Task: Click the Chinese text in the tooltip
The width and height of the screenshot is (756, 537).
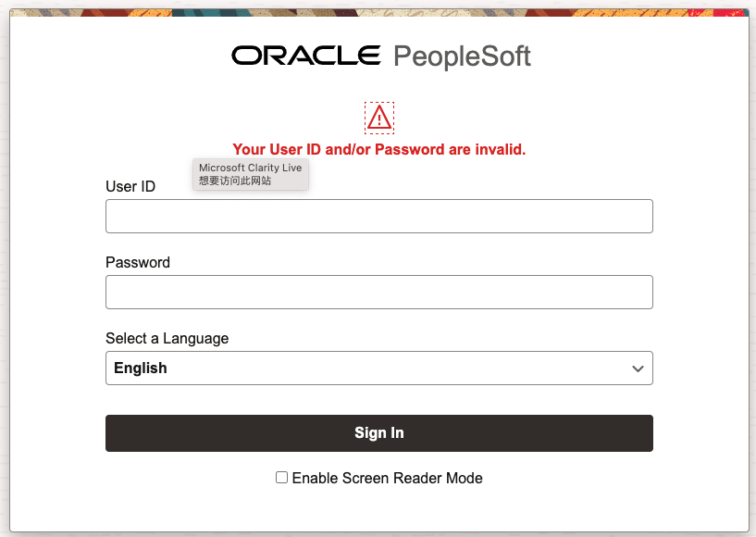Action: (235, 181)
